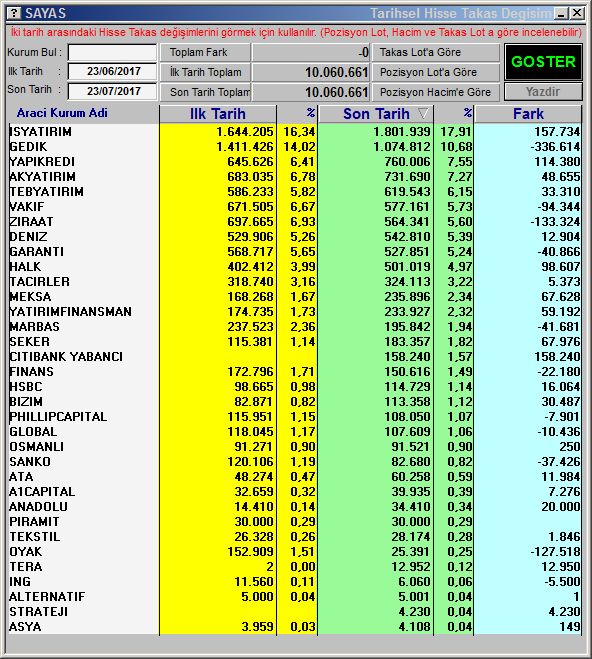Select Pozisyon Hacim'e Göre view

point(436,92)
